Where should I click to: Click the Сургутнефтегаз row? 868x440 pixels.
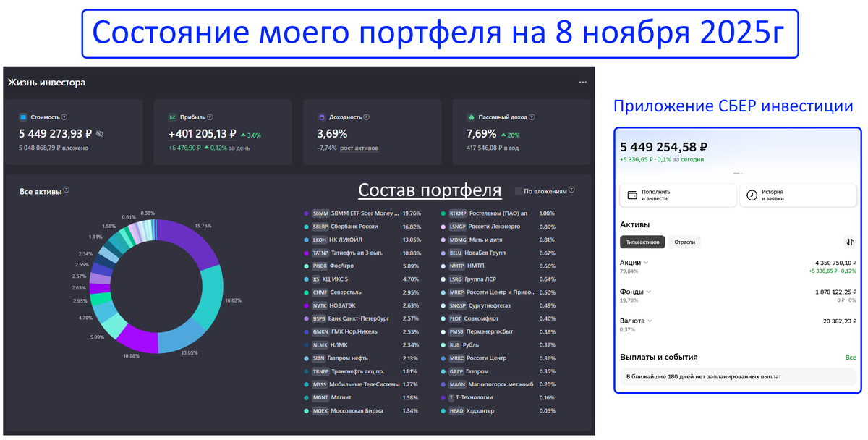[x=498, y=305]
